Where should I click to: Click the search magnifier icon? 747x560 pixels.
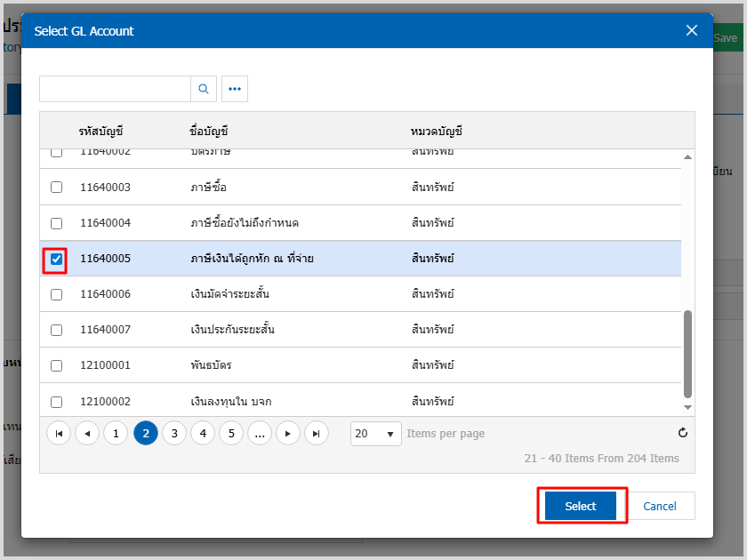204,89
